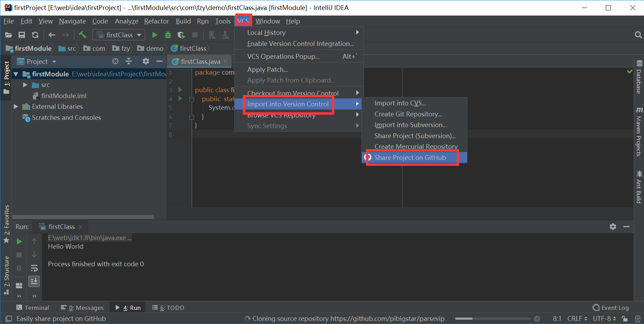Viewport: 644px width, 324px height.
Task: Rerun firstClass in Run panel
Action: [19, 241]
